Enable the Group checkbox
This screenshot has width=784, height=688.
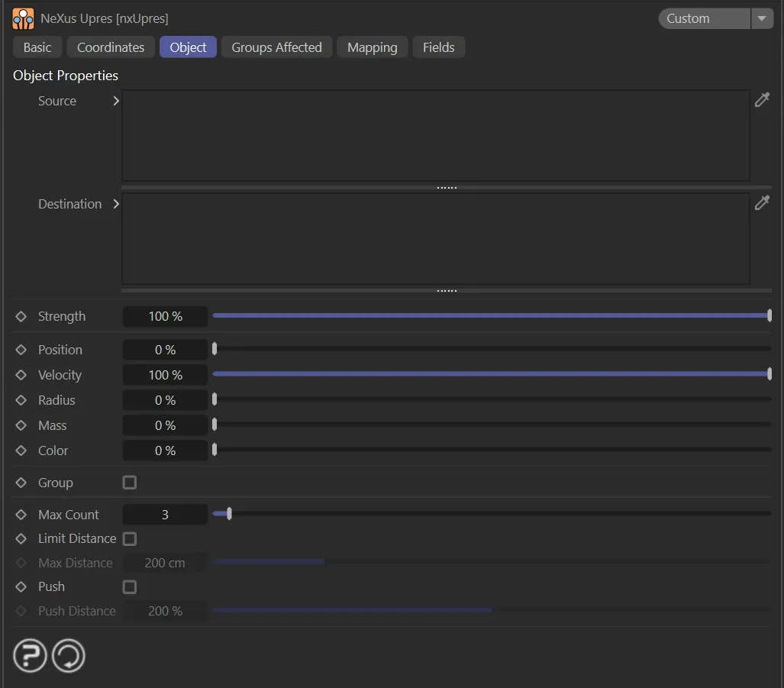129,482
